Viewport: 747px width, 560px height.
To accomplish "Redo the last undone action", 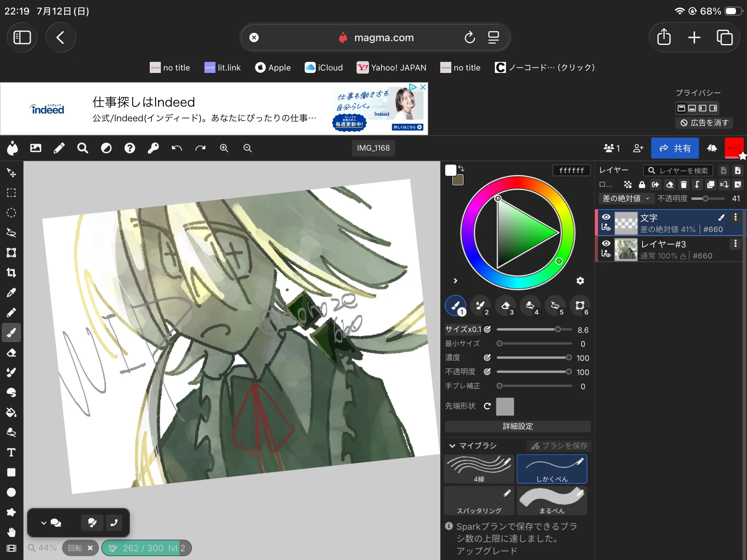I will coord(200,148).
